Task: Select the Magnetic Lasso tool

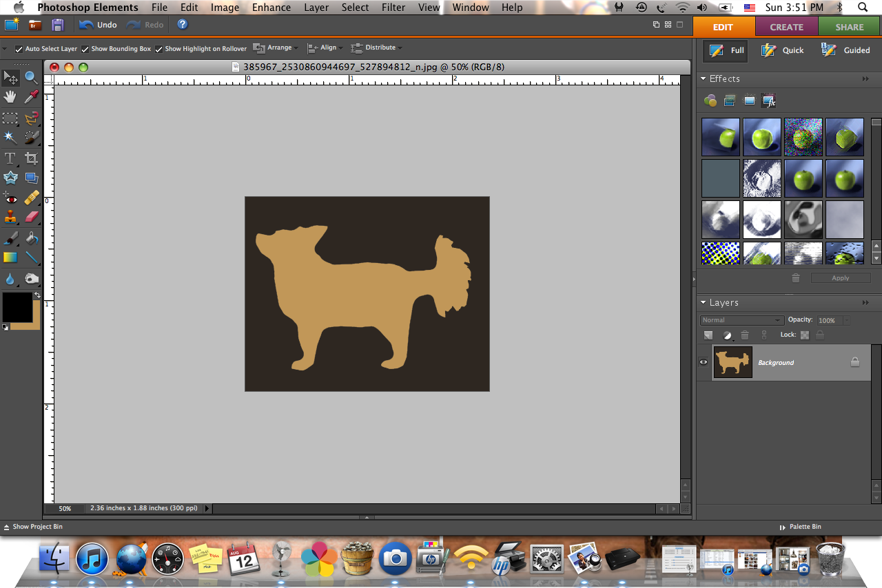Action: click(x=32, y=118)
